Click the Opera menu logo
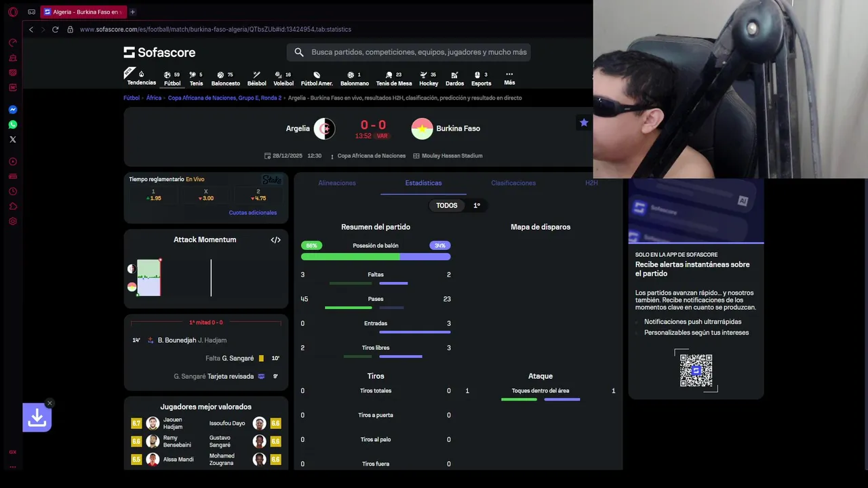 13,12
